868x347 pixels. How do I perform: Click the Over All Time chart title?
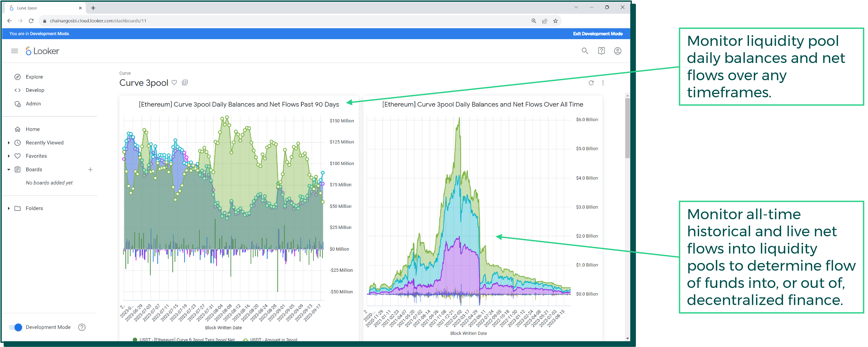pyautogui.click(x=482, y=104)
